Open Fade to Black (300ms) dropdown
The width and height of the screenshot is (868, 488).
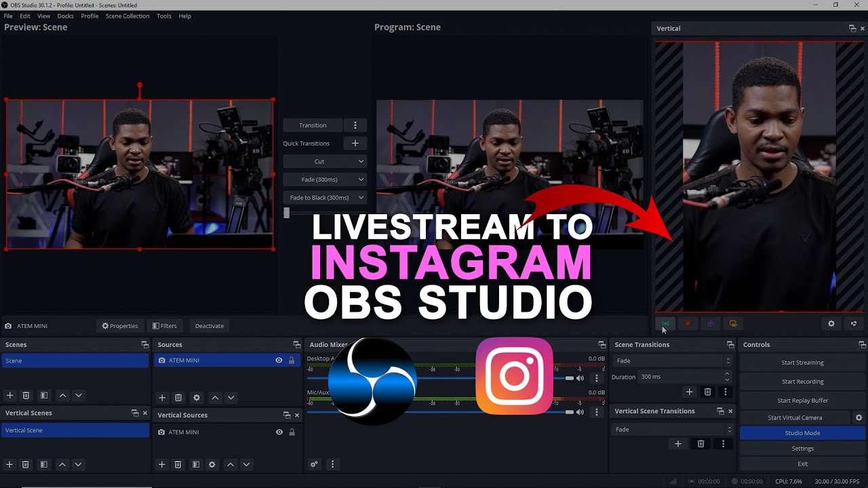point(325,198)
